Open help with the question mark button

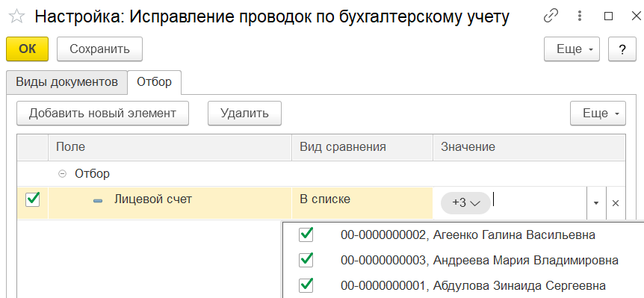click(x=622, y=49)
